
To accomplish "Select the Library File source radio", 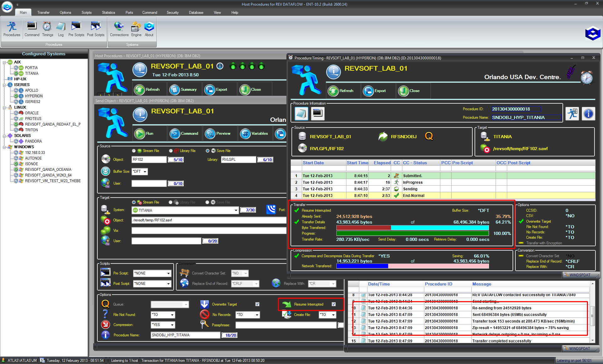I will tap(171, 151).
